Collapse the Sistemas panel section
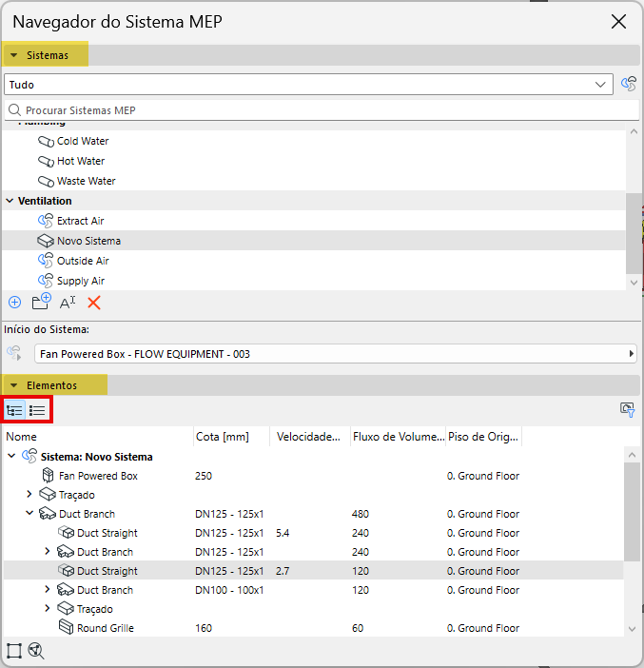 click(13, 55)
